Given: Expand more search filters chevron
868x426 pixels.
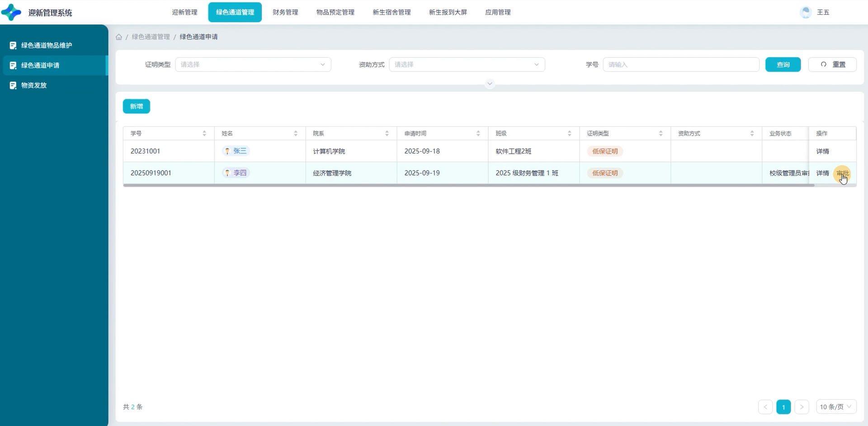Looking at the screenshot, I should click(x=490, y=84).
